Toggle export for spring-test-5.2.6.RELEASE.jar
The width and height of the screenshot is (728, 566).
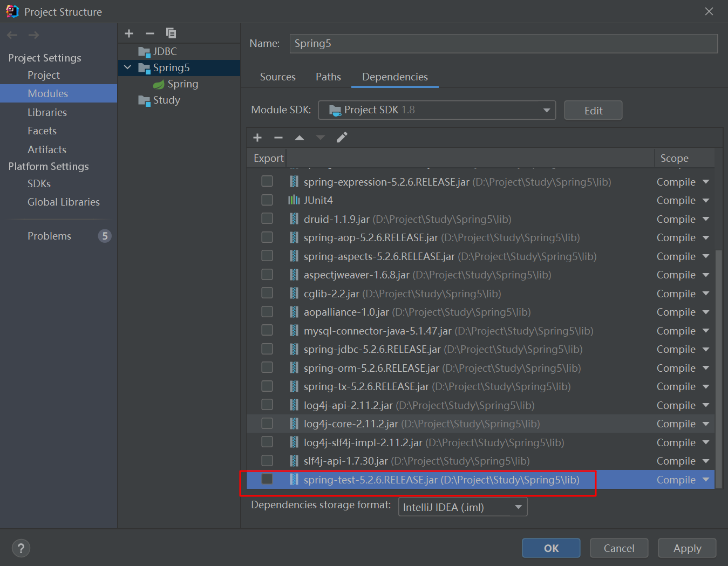(267, 479)
